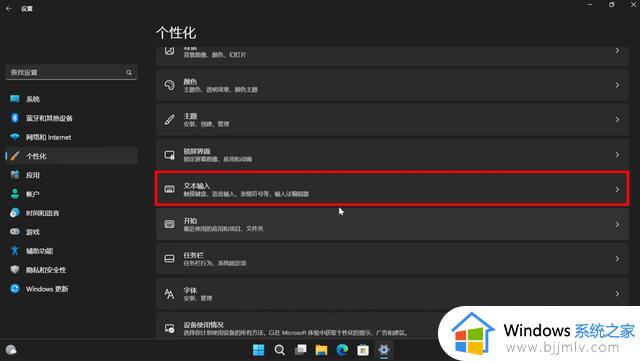Viewport: 640px width, 361px height.
Task: Open Task View on the taskbar
Action: coord(301,350)
